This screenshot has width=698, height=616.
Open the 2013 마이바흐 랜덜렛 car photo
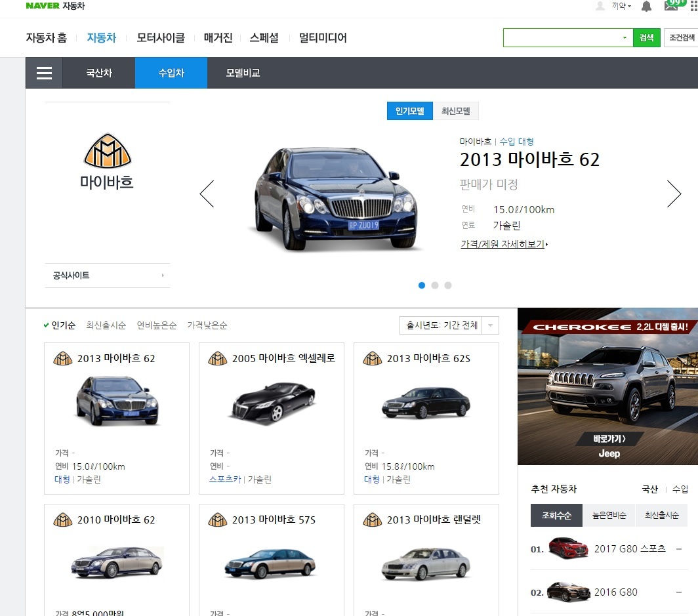pos(426,564)
